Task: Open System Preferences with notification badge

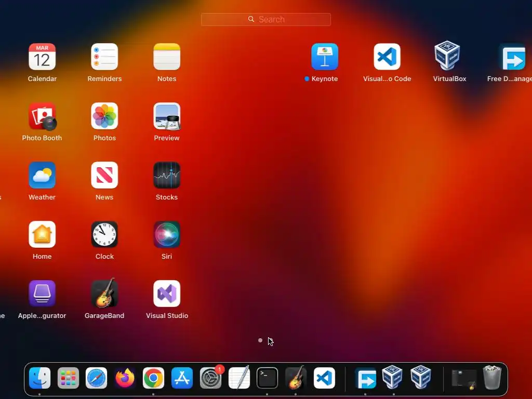Action: [x=211, y=377]
